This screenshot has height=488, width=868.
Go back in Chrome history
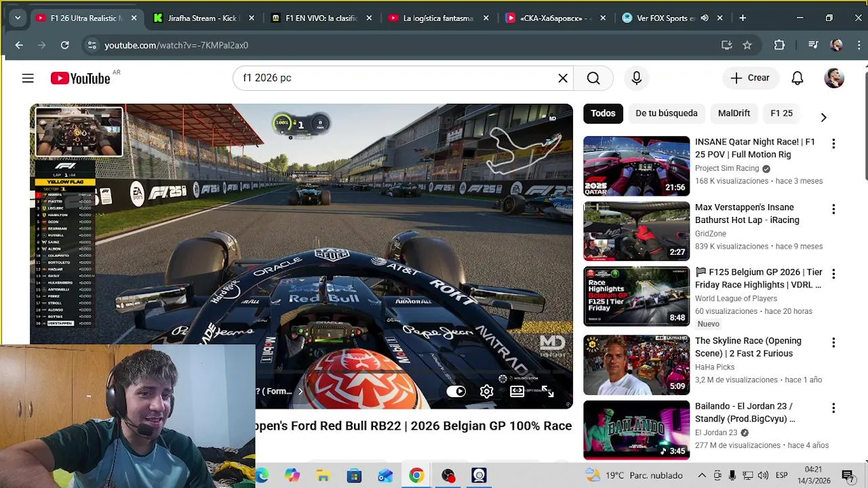coord(19,45)
